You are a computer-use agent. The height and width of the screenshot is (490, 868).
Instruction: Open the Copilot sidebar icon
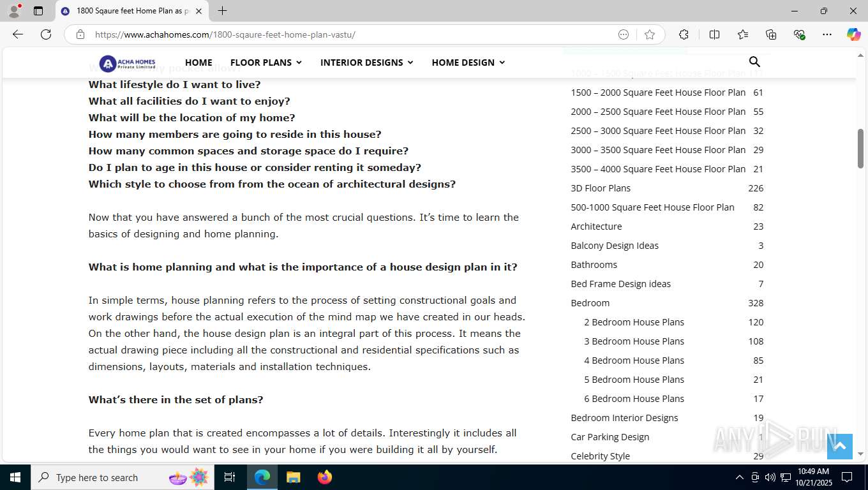854,34
